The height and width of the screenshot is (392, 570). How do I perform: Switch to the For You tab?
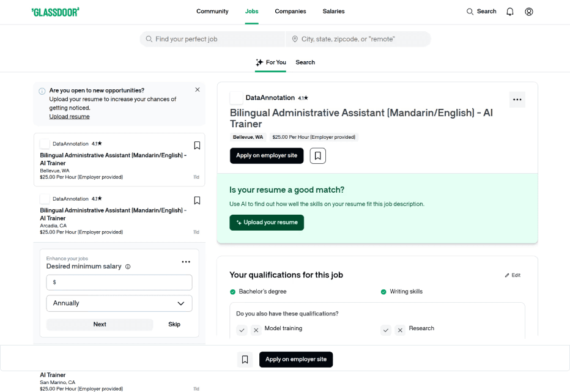271,62
